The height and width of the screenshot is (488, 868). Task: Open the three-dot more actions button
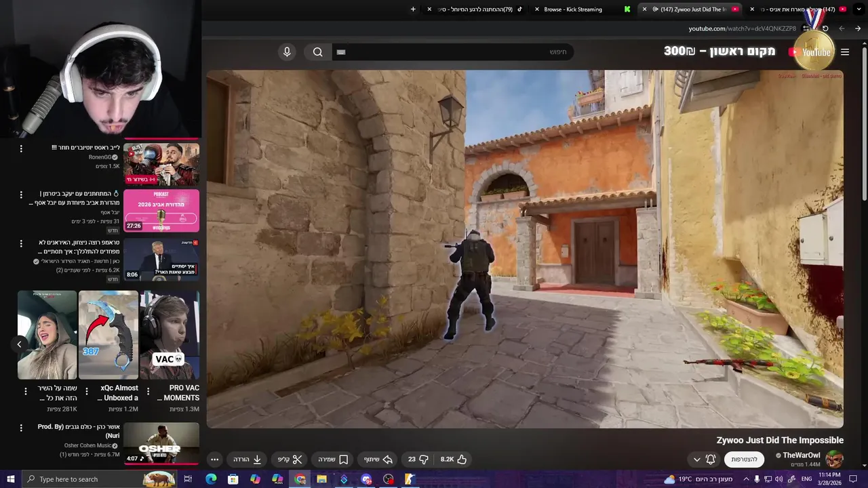(214, 459)
